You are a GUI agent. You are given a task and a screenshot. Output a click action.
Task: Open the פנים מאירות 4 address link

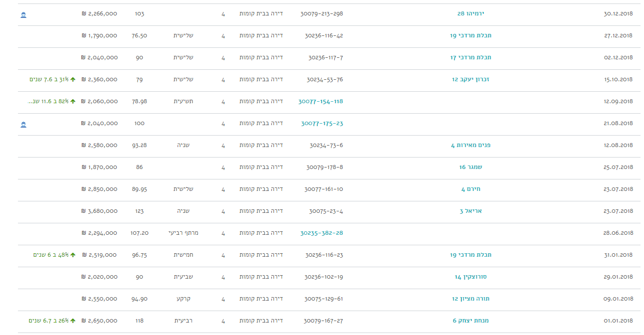[470, 146]
